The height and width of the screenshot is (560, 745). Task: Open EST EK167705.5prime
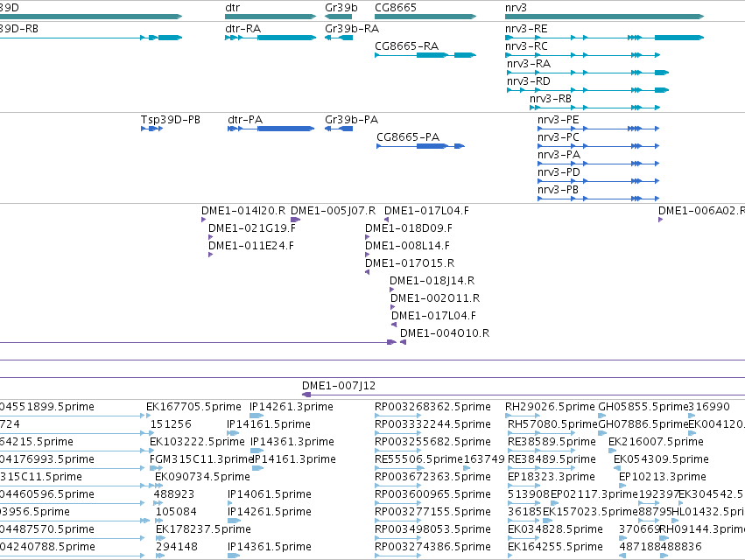tap(148, 416)
